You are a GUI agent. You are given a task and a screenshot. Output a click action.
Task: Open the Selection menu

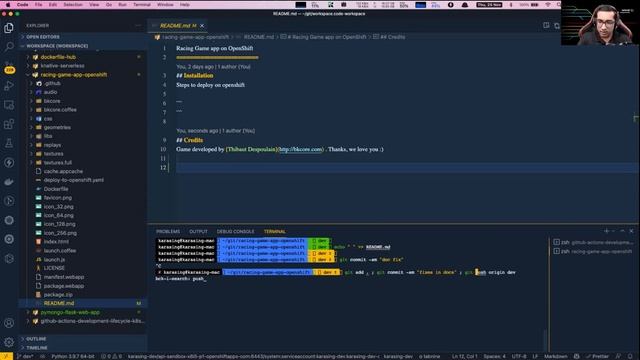click(x=73, y=4)
